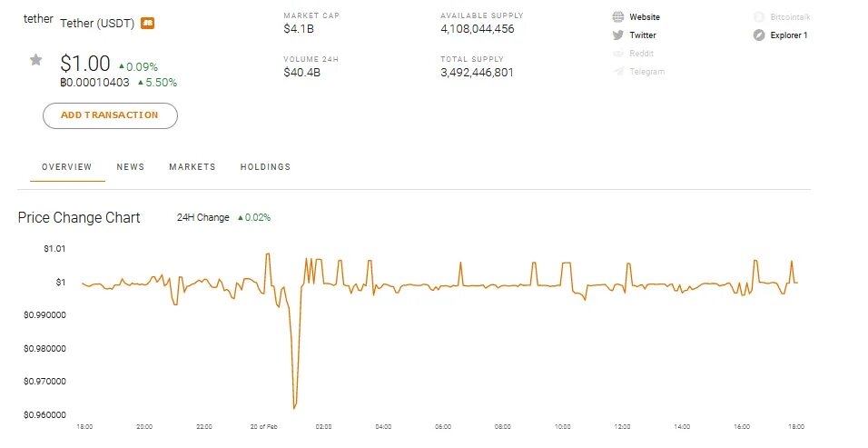This screenshot has height=448, width=868.
Task: Click the Website globe icon
Action: pos(617,16)
